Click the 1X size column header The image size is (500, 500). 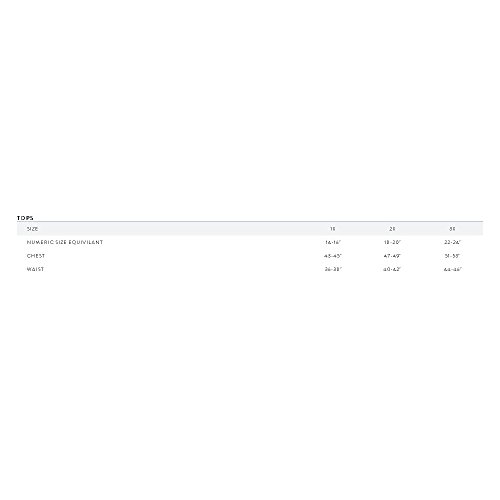(333, 229)
